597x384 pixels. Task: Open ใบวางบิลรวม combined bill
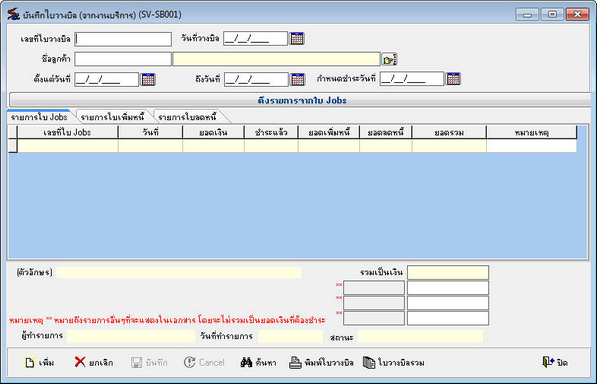point(394,363)
